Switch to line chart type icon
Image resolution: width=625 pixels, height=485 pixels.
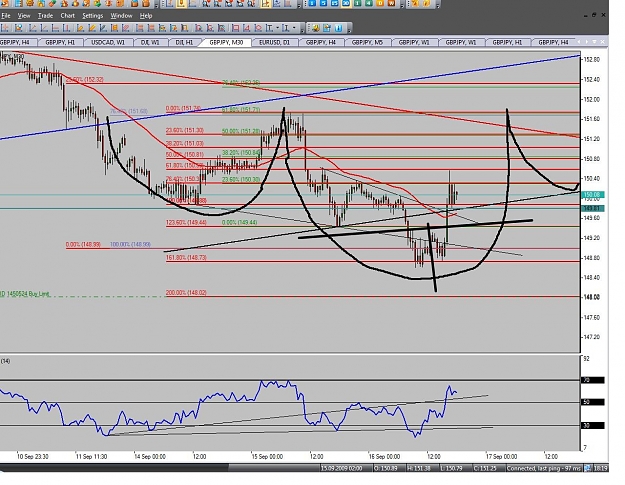click(x=193, y=4)
